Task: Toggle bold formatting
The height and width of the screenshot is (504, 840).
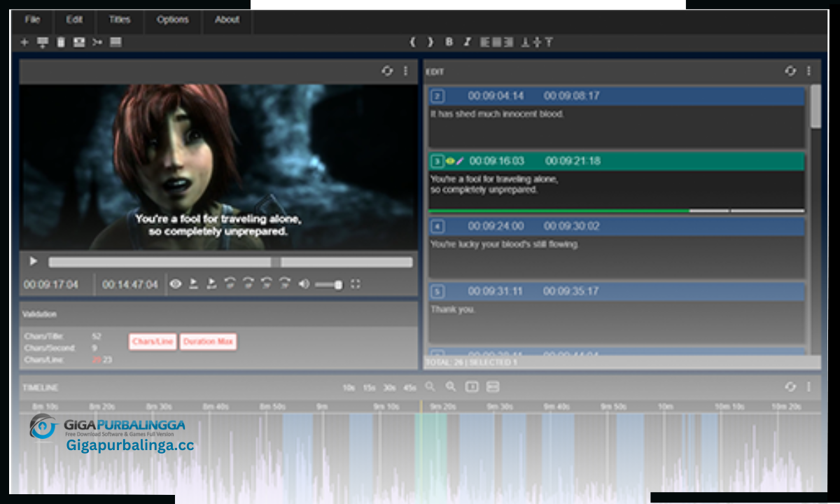Action: tap(449, 43)
